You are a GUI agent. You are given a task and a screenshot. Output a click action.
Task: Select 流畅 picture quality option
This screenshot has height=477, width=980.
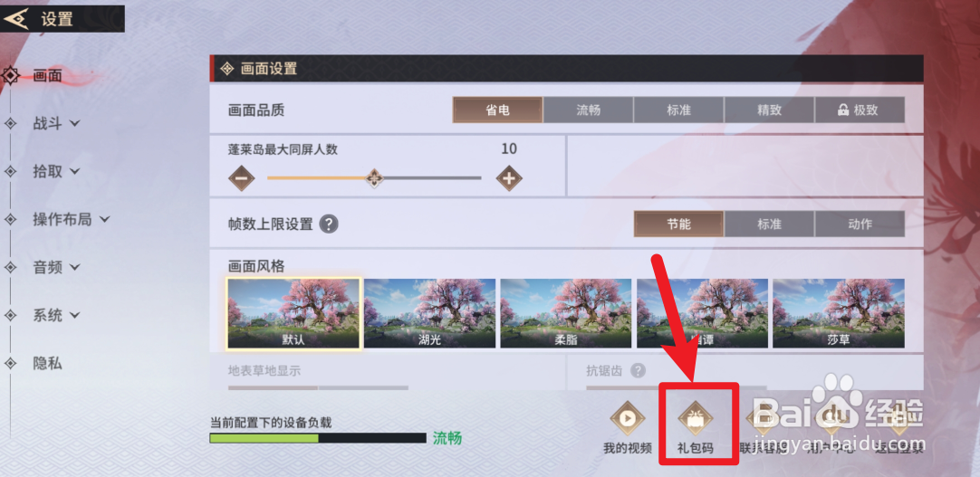(x=588, y=110)
